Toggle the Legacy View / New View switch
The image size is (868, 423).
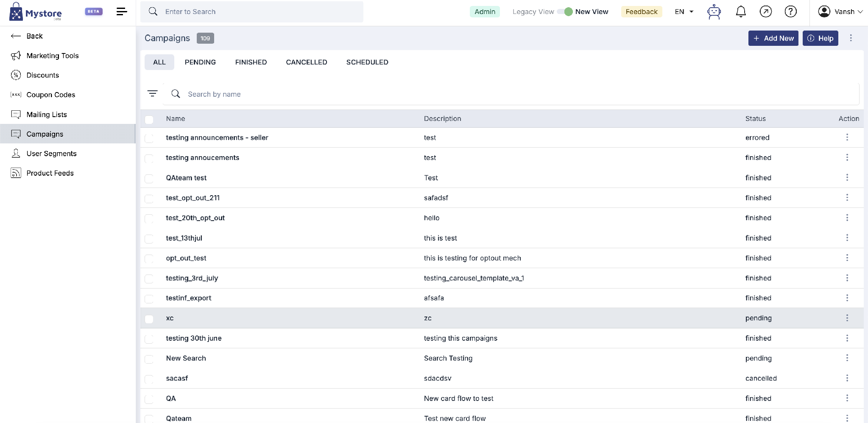click(x=565, y=11)
